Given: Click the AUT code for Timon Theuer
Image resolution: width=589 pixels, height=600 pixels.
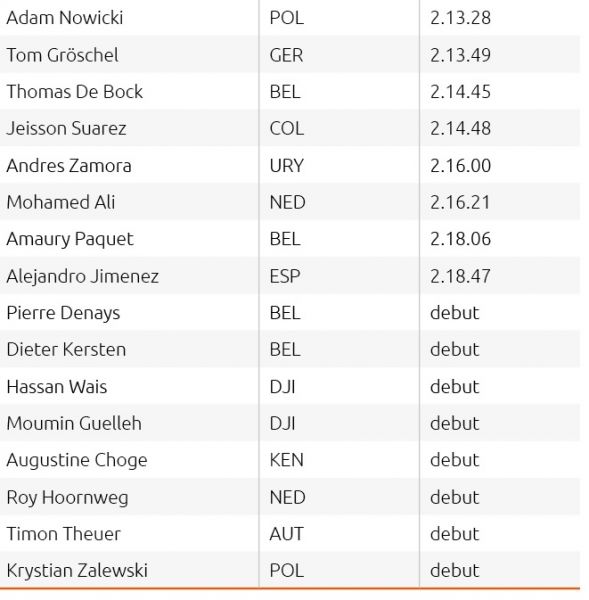Looking at the screenshot, I should 286,534.
